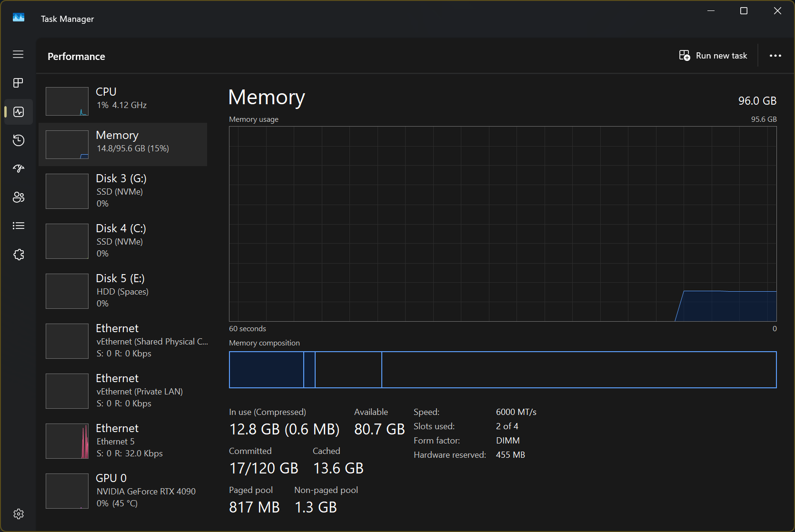Click the In use segment of composition bar

[267, 370]
